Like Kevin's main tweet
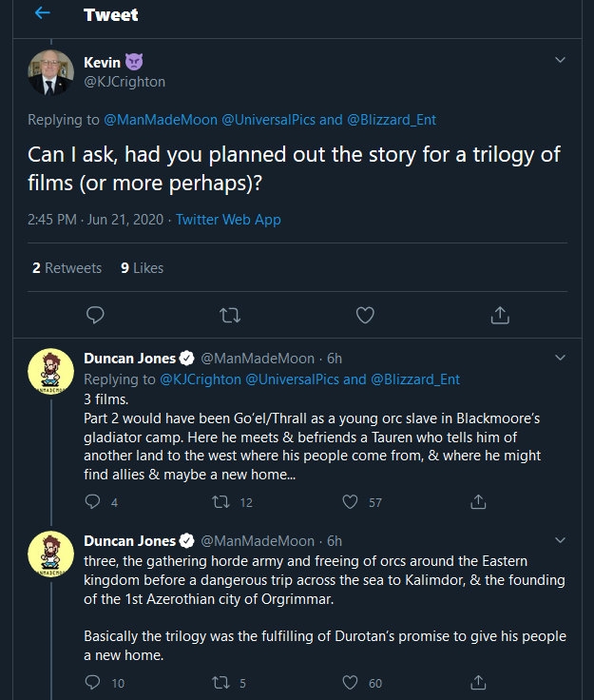 tap(365, 314)
